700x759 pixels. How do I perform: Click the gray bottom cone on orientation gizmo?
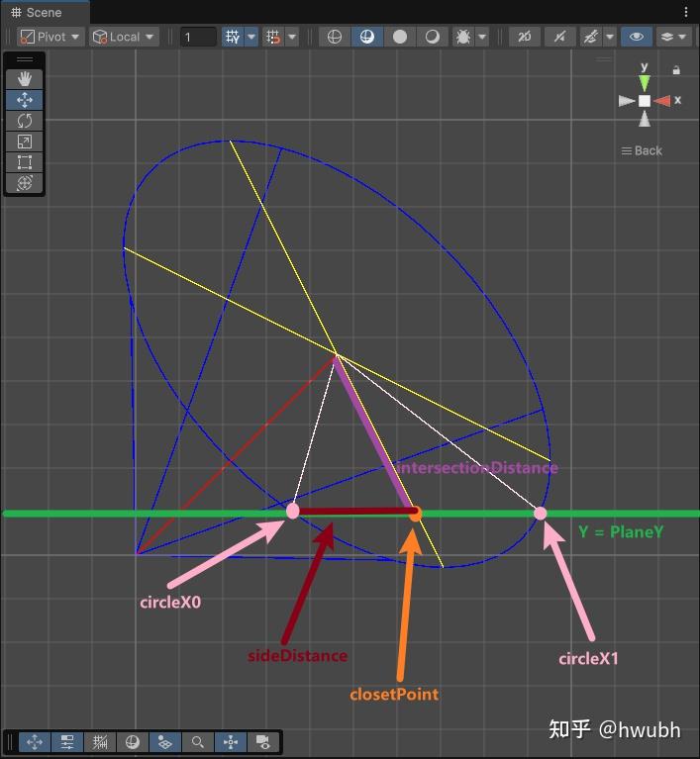645,119
